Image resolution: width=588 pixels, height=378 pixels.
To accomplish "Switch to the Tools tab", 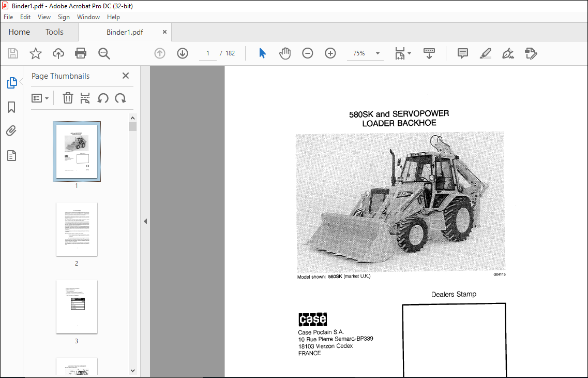I will pyautogui.click(x=54, y=32).
